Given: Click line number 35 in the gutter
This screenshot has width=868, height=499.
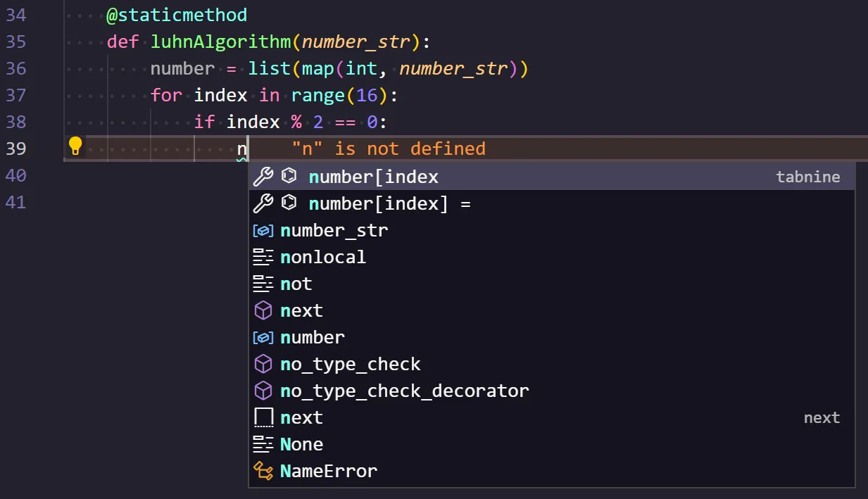Looking at the screenshot, I should click(x=15, y=42).
